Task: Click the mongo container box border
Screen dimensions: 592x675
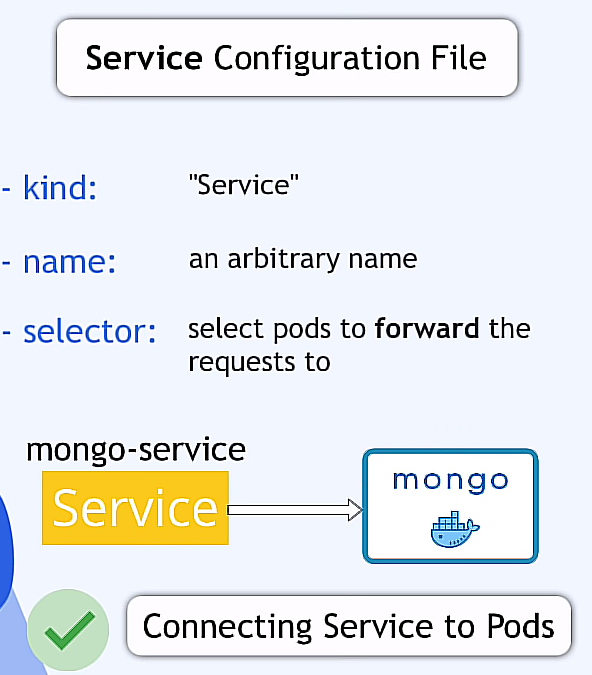Action: coord(450,506)
